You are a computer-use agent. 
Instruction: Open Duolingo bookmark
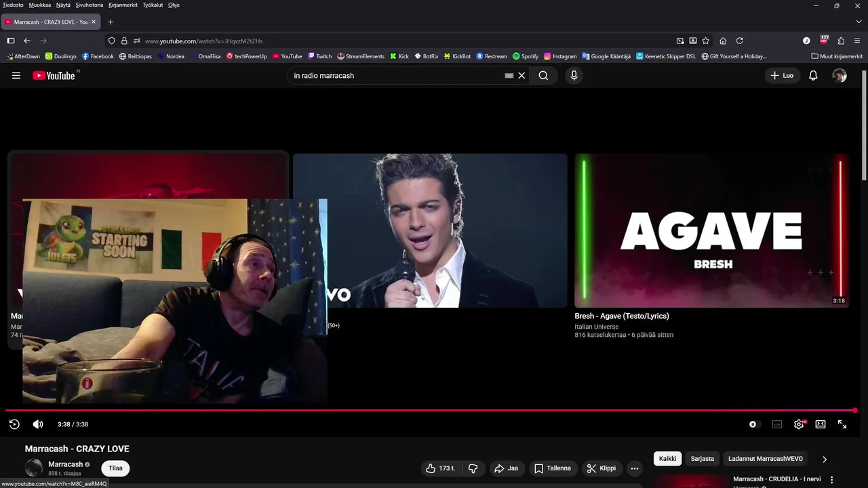[61, 56]
